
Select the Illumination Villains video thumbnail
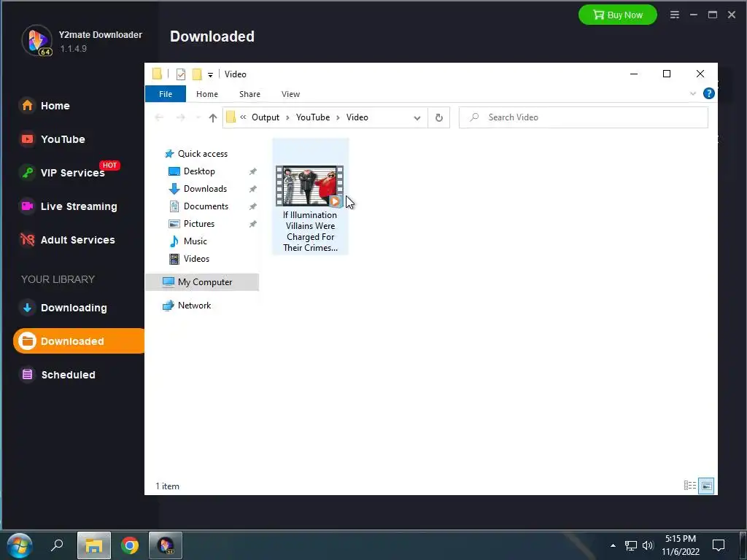(309, 186)
